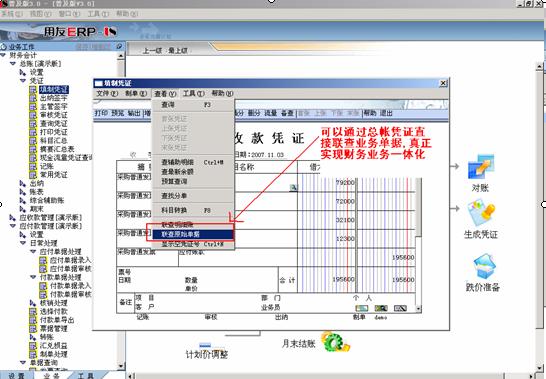The height and width of the screenshot is (379, 546).
Task: Click the 审核凭证 icon in tree
Action: pyautogui.click(x=33, y=115)
